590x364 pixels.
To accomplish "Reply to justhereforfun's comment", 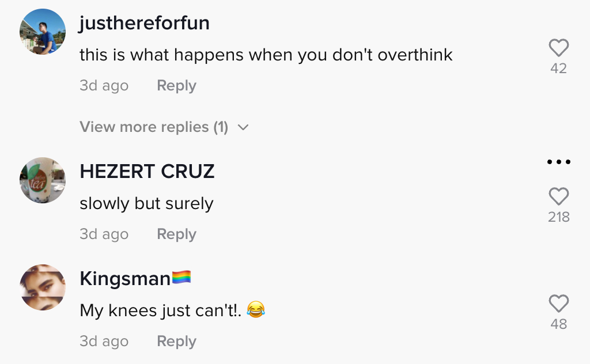I will 176,86.
